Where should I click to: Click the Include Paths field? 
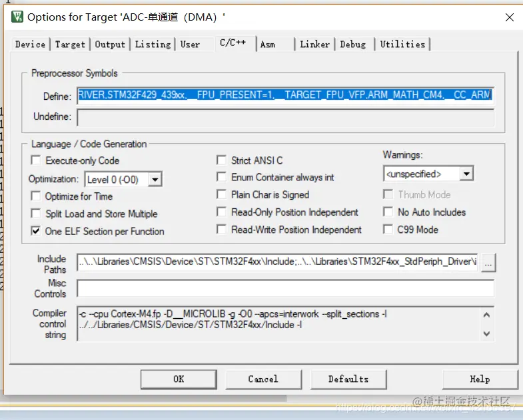pyautogui.click(x=277, y=262)
